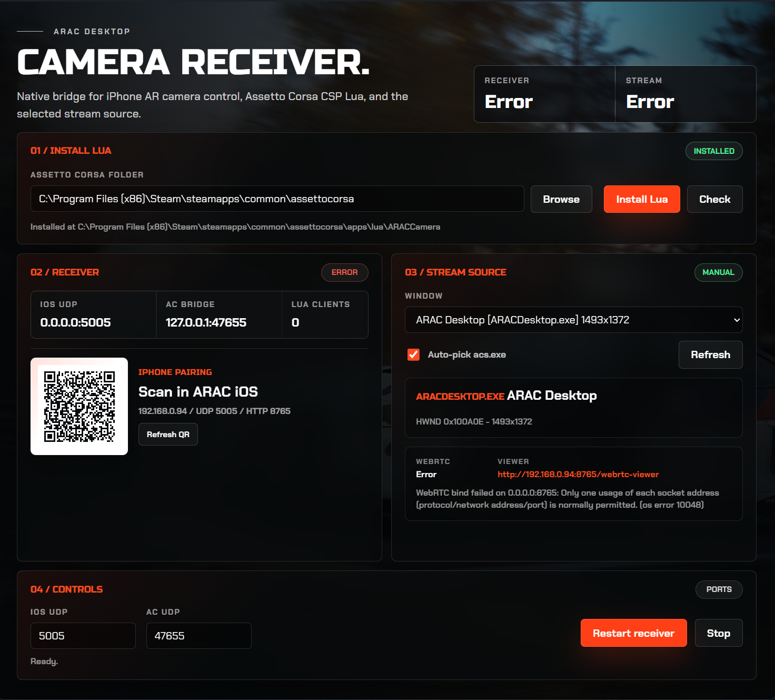Screen dimensions: 775x700
Task: Click the 'Scan in ARAC iOS' heading
Action: (198, 392)
